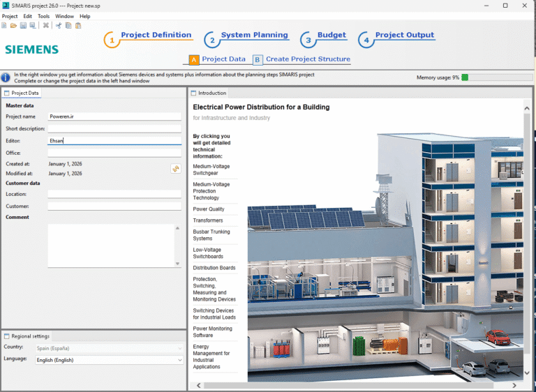Open the Help menu
Screen dimensions: 536x392
click(84, 16)
